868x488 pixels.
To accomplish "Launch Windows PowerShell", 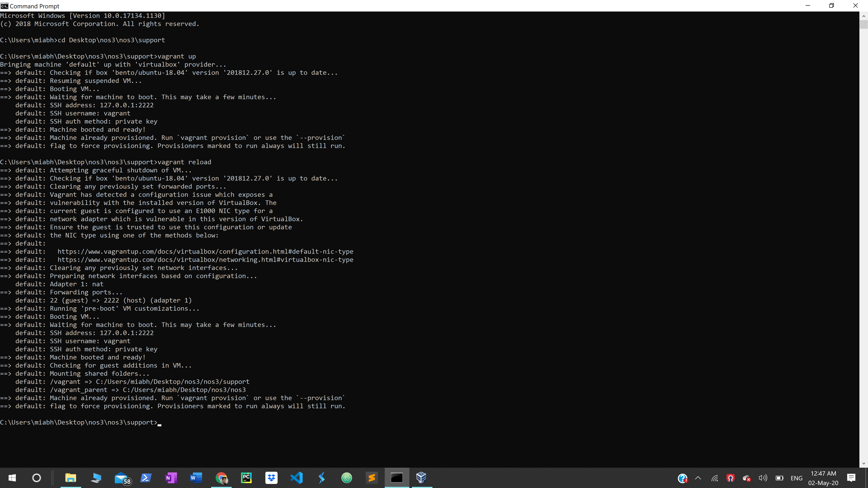I will tap(146, 478).
